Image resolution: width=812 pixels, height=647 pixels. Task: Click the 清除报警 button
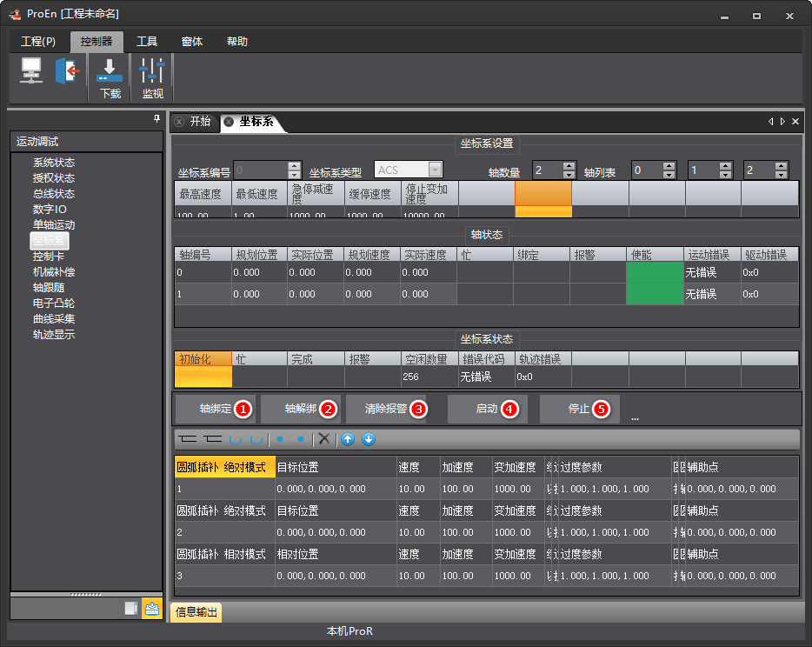(x=386, y=409)
